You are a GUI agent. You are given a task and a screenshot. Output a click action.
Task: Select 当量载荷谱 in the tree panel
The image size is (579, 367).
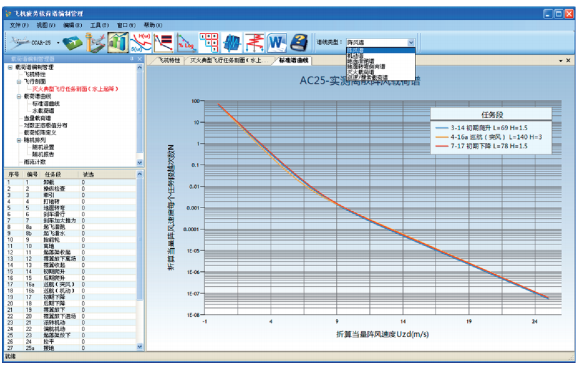[x=37, y=118]
